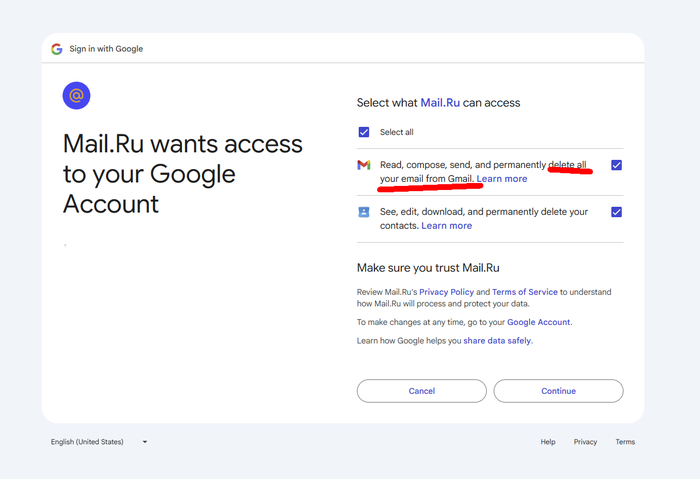Open the Help footer link
The image size is (700, 479).
548,442
